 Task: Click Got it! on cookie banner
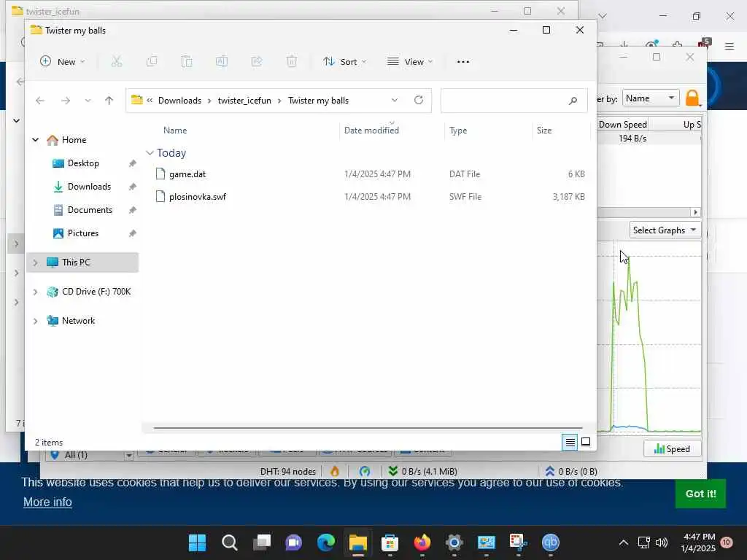700,494
